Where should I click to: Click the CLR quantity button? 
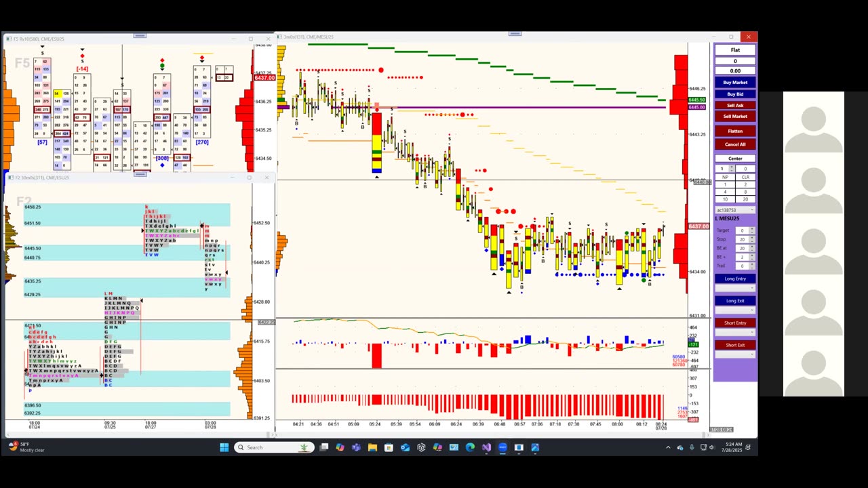pyautogui.click(x=745, y=177)
